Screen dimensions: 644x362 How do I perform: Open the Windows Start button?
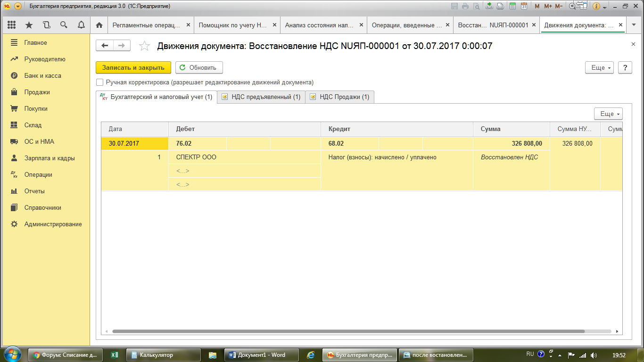(x=12, y=354)
